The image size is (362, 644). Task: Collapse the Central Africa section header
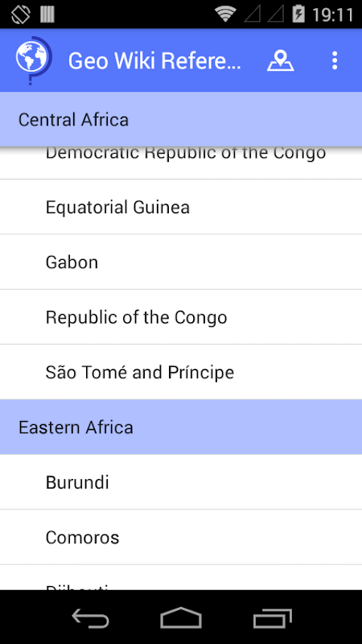click(x=181, y=119)
